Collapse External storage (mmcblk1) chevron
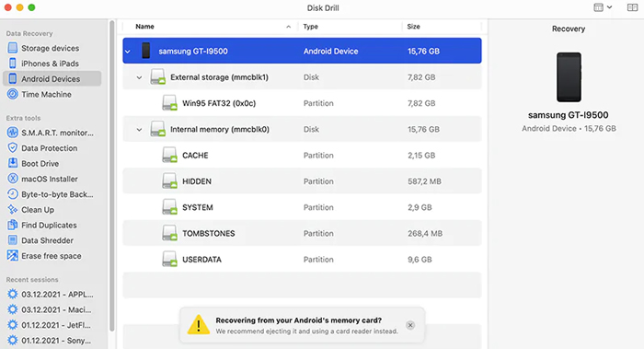Viewport: 644px width, 349px height. click(x=139, y=77)
